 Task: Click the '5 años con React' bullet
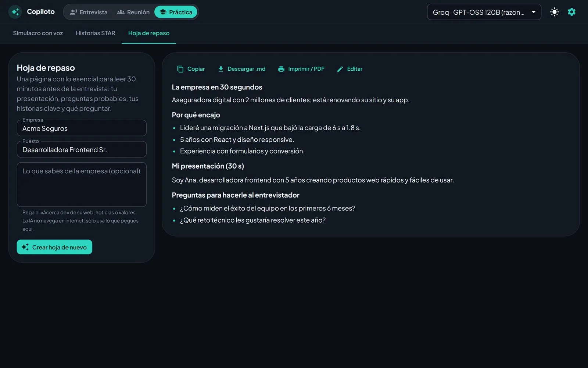point(237,139)
